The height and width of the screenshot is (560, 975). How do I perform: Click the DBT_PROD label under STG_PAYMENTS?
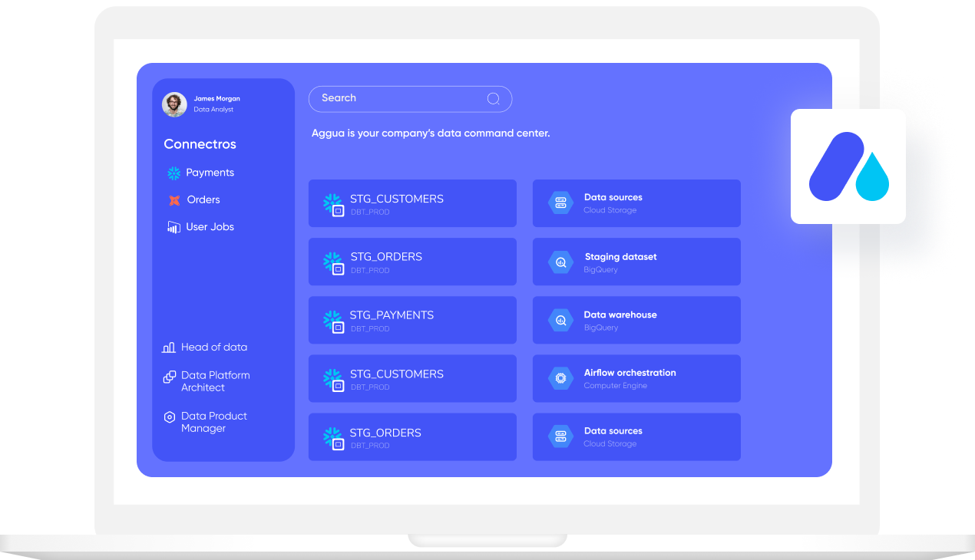click(x=370, y=329)
